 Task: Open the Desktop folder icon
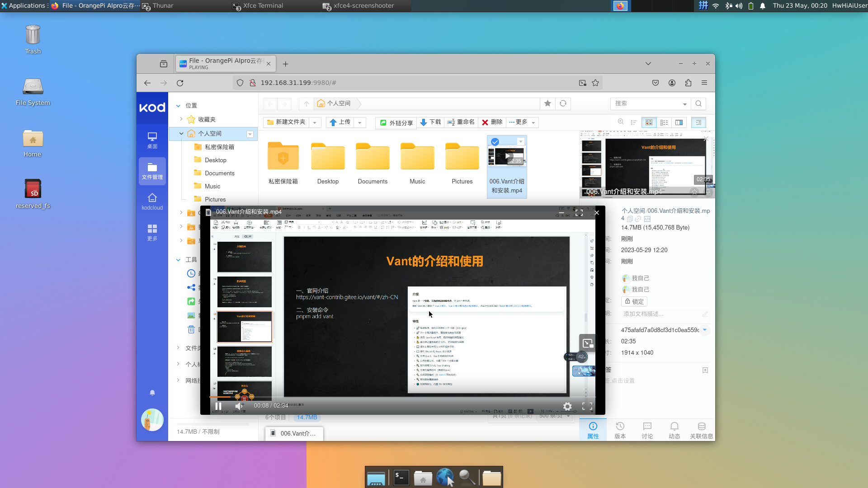click(328, 156)
